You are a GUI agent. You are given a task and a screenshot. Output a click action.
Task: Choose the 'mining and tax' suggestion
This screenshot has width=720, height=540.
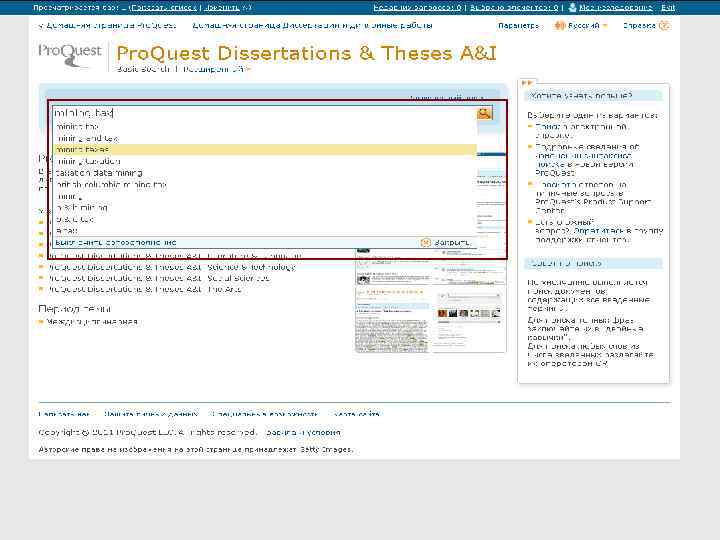(x=87, y=138)
